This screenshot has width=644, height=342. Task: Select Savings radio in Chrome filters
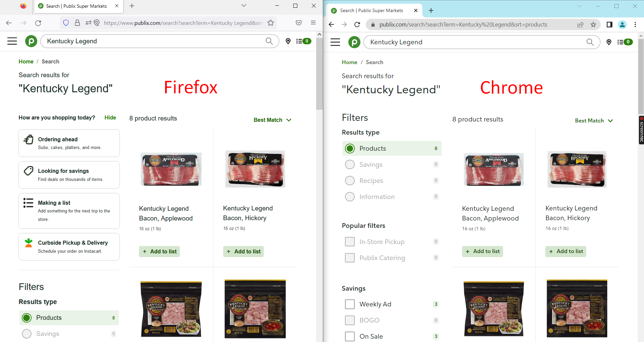350,164
